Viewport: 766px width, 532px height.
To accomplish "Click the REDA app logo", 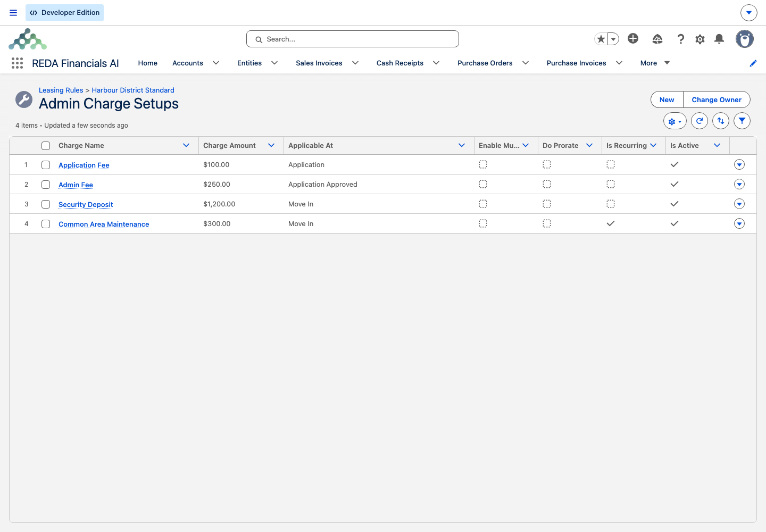I will click(x=28, y=39).
